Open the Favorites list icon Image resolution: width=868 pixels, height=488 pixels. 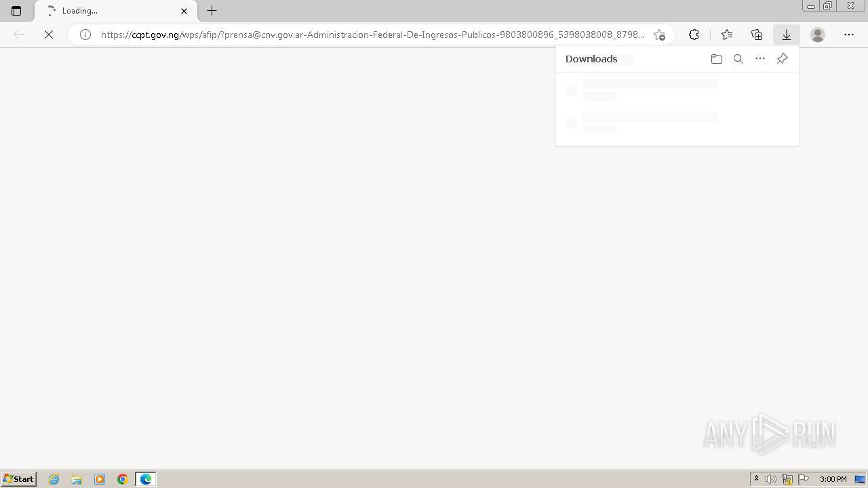(727, 35)
